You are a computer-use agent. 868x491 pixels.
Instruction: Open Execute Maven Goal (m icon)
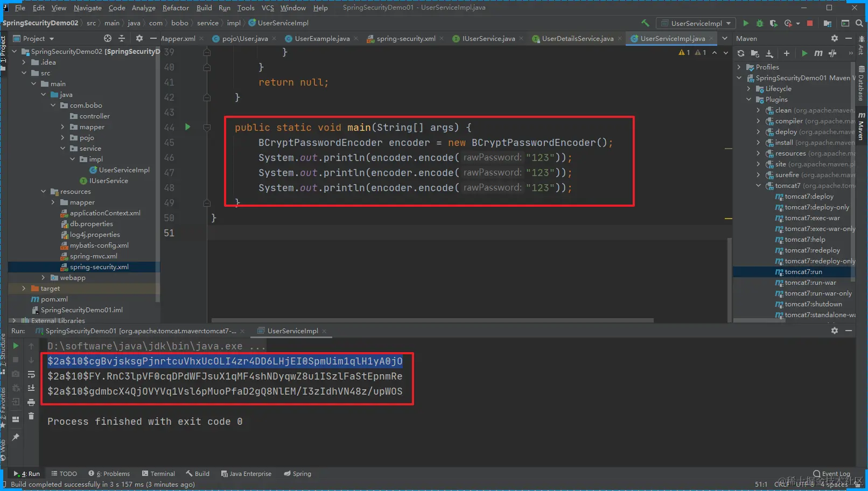[818, 53]
